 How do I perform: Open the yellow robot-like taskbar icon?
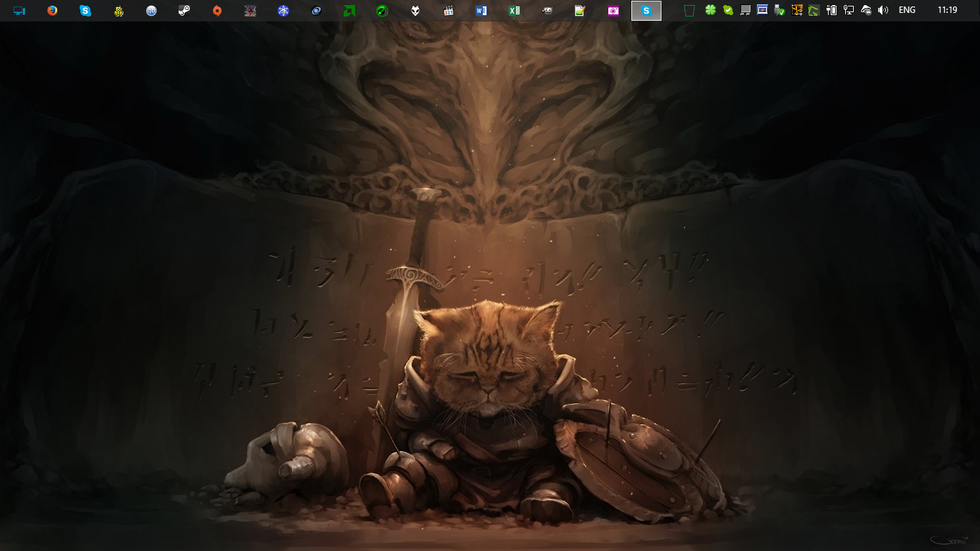pyautogui.click(x=118, y=11)
